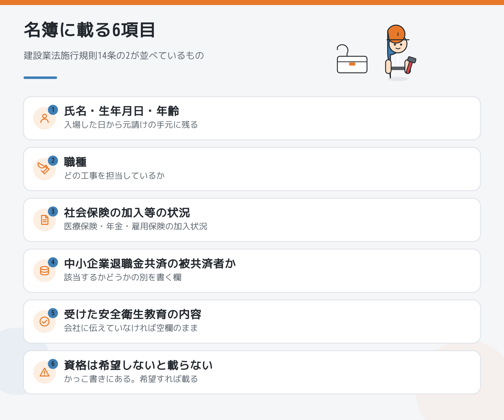Click the text どの工事を担当しているか
The image size is (504, 420).
pyautogui.click(x=114, y=176)
